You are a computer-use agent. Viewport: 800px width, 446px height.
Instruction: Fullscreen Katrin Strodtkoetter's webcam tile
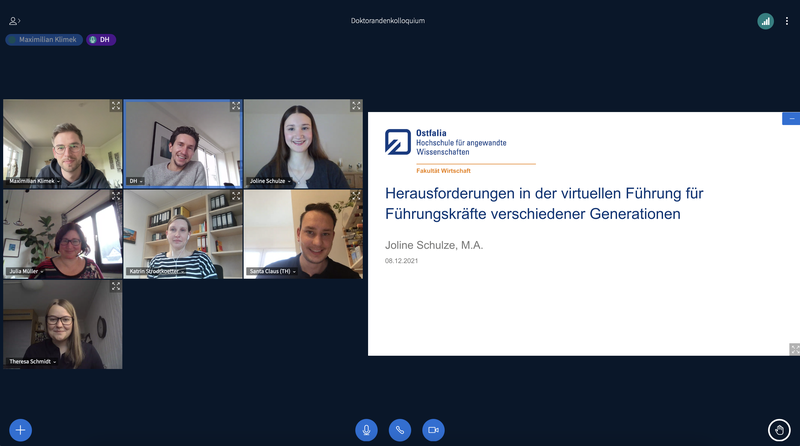pos(236,196)
